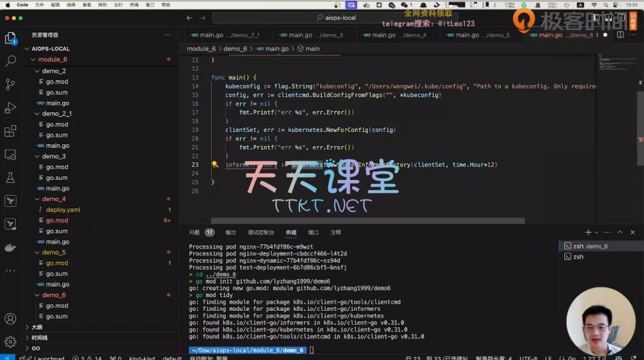
Task: Expand the 时间线 section
Action: [x=39, y=338]
